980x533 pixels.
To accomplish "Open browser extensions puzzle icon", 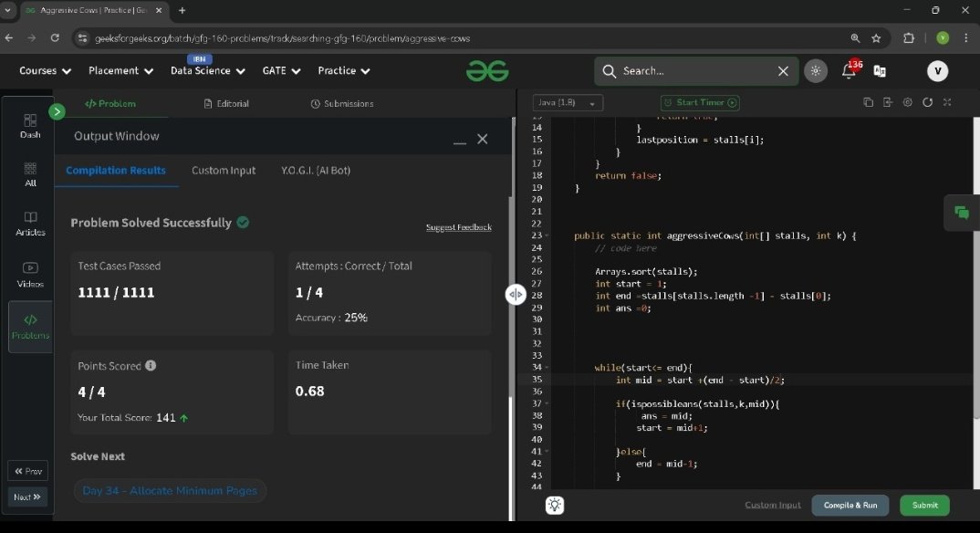I will [909, 38].
